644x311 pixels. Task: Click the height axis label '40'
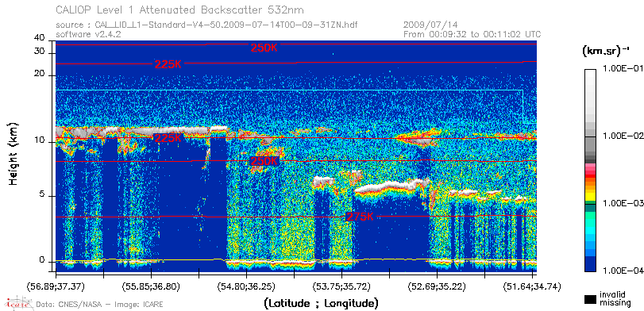(x=40, y=38)
